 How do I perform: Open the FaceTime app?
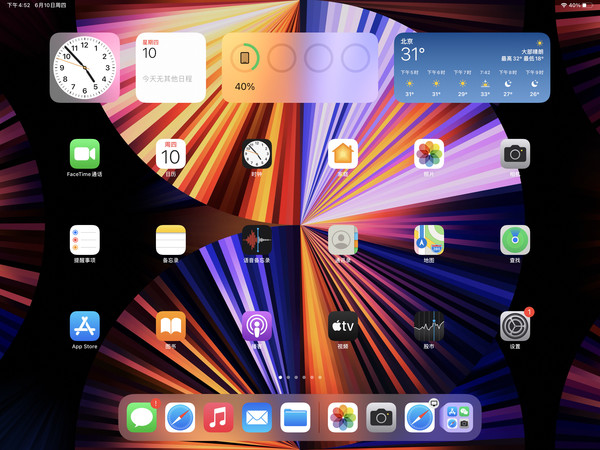tap(85, 154)
